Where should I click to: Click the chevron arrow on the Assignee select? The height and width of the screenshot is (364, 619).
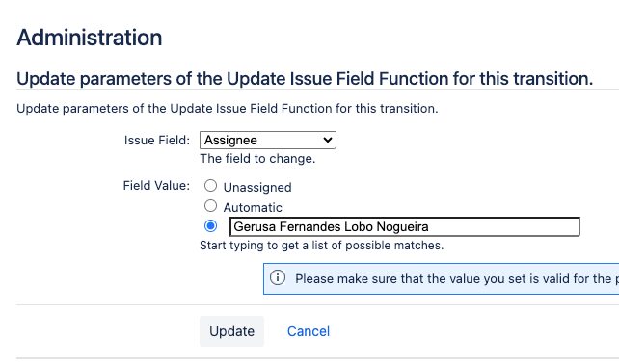[x=327, y=140]
